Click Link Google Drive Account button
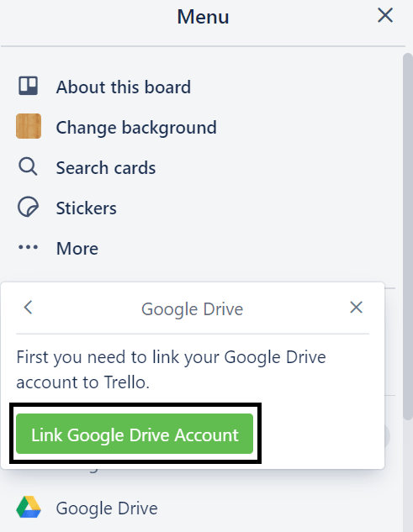The width and height of the screenshot is (413, 532). point(135,434)
